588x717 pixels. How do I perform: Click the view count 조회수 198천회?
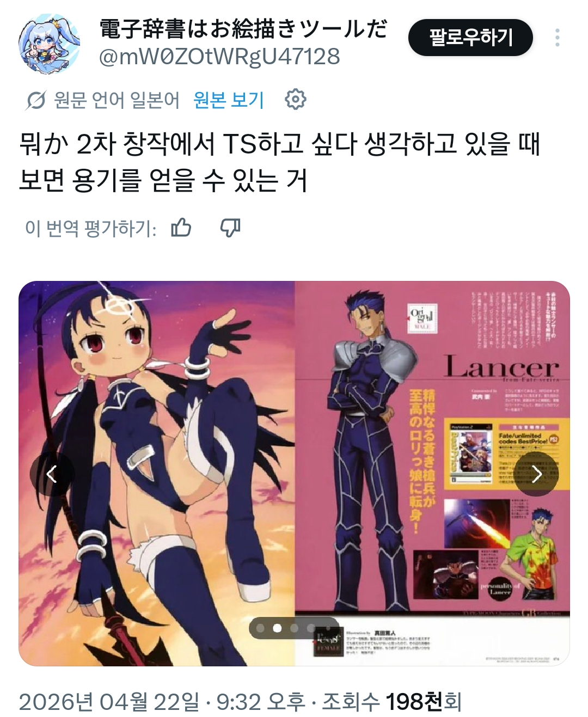(x=392, y=702)
